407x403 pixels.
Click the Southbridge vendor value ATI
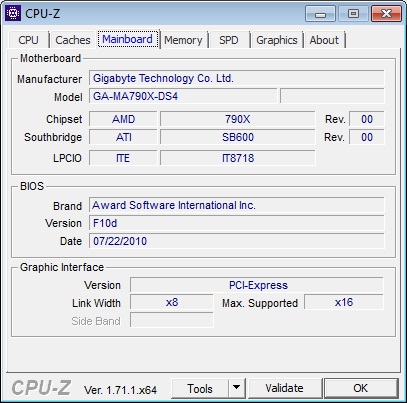[123, 137]
